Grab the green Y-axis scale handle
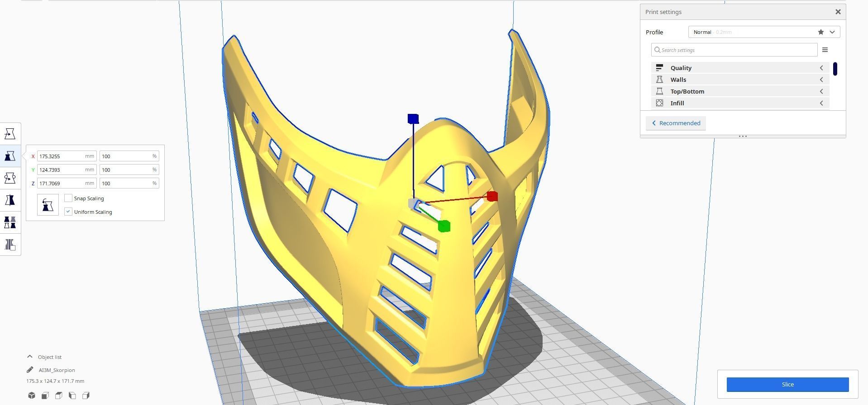The height and width of the screenshot is (405, 868). (x=444, y=226)
